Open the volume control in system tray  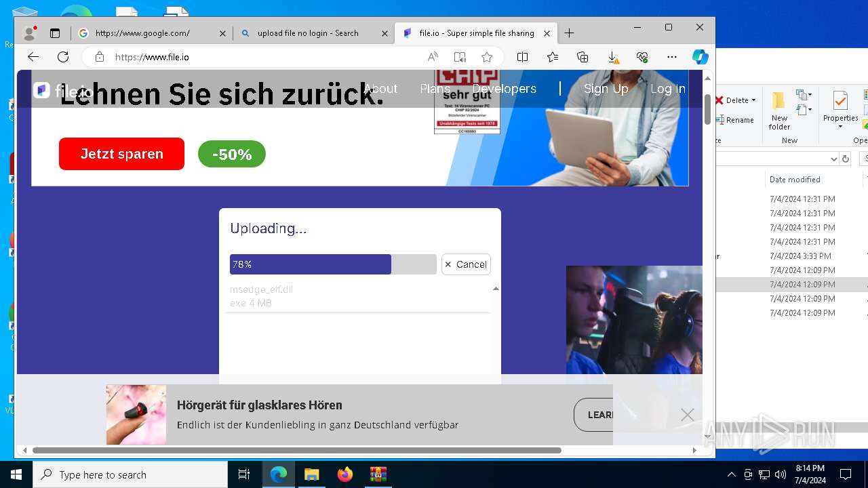(x=780, y=474)
